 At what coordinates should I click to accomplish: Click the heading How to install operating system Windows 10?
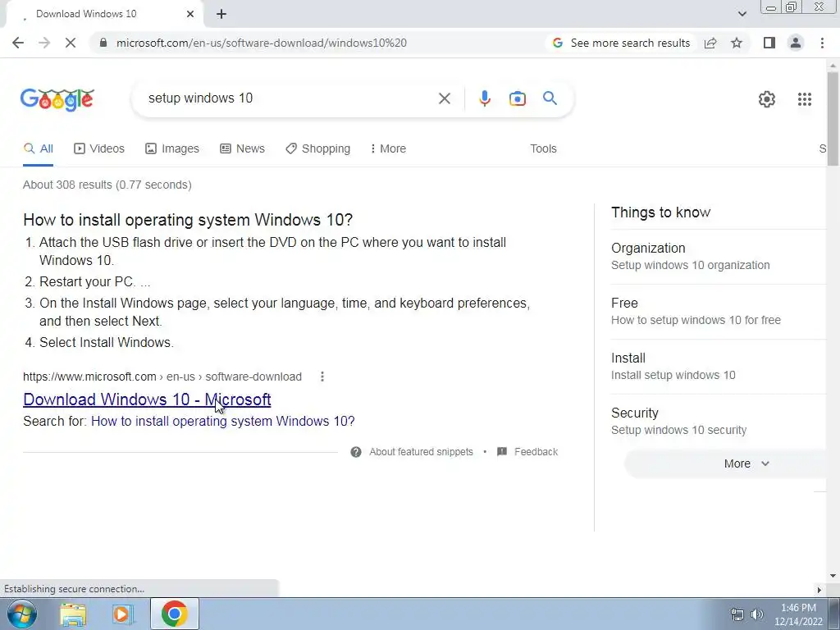188,220
